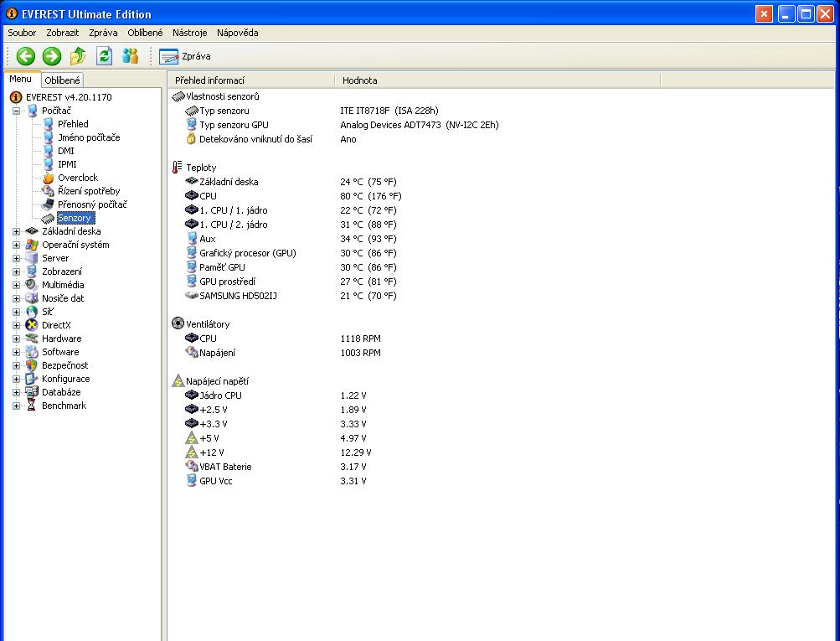Click the Refresh toolbar icon
Image resolution: width=840 pixels, height=641 pixels.
[104, 56]
